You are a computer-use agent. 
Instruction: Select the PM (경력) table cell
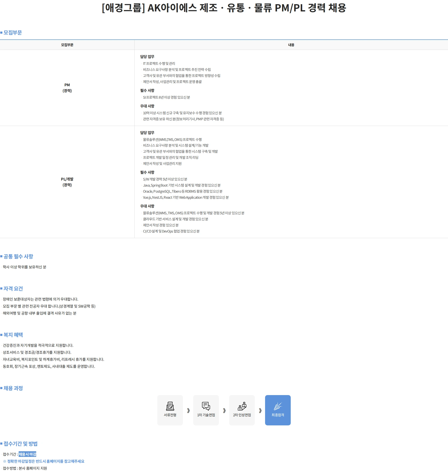(x=67, y=88)
